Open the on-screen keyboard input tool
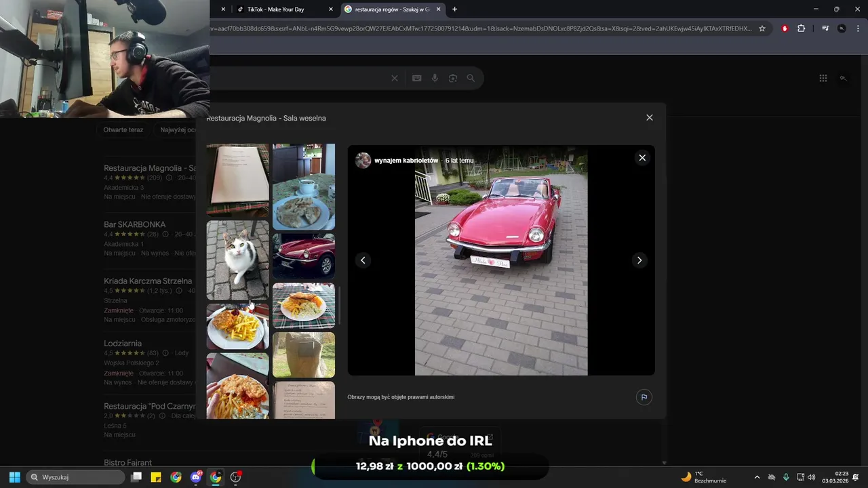 point(417,78)
